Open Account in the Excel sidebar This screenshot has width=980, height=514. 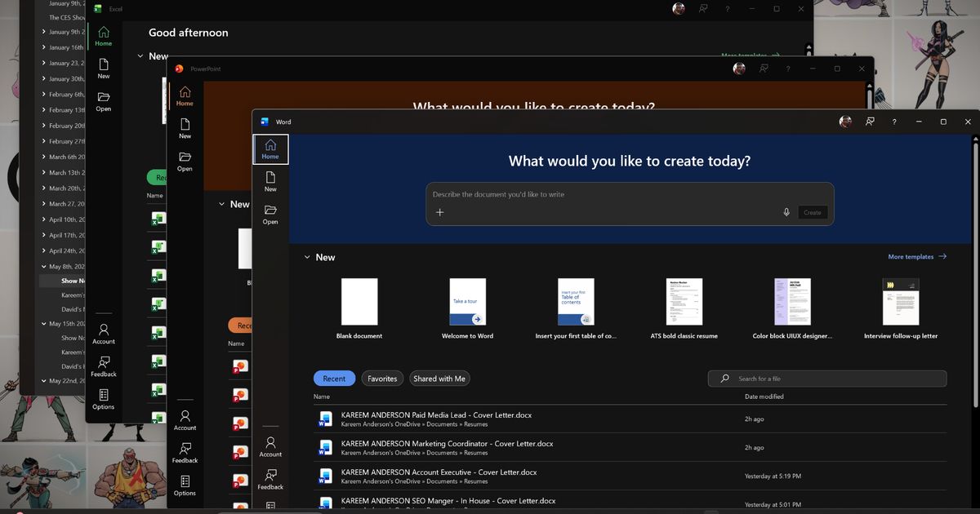(104, 334)
